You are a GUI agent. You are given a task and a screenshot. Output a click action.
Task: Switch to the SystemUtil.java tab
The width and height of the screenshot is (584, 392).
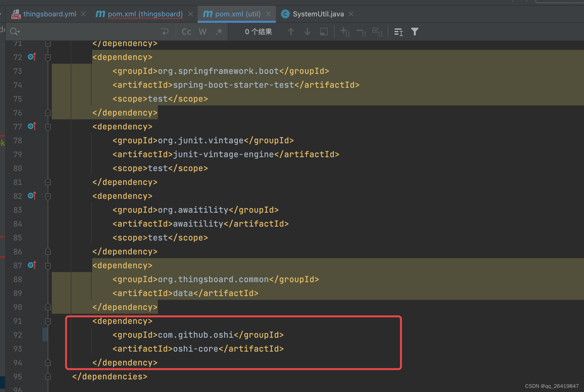[318, 14]
